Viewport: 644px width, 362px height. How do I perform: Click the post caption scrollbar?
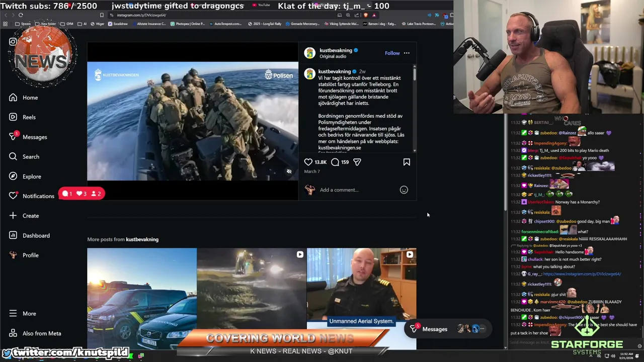(x=415, y=74)
